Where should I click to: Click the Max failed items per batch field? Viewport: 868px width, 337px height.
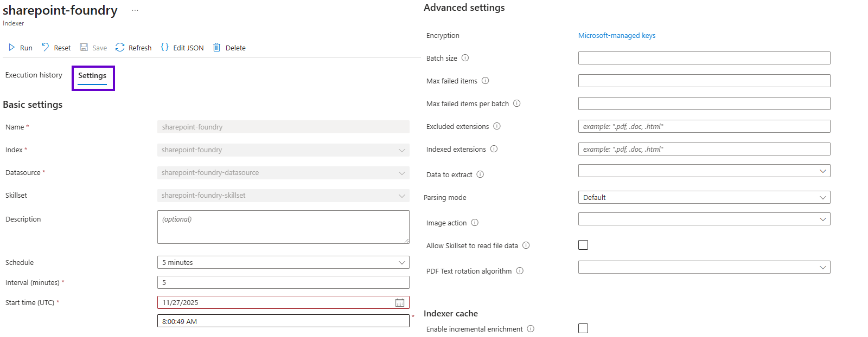(704, 103)
